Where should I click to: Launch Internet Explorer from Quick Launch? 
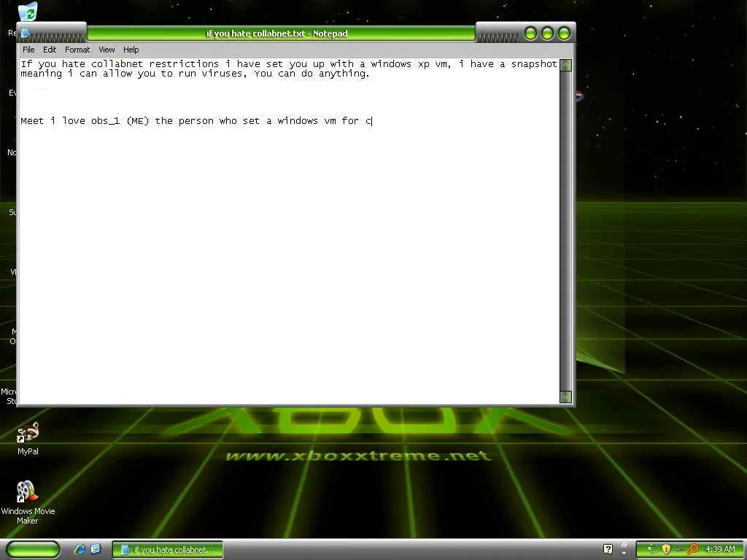[80, 549]
